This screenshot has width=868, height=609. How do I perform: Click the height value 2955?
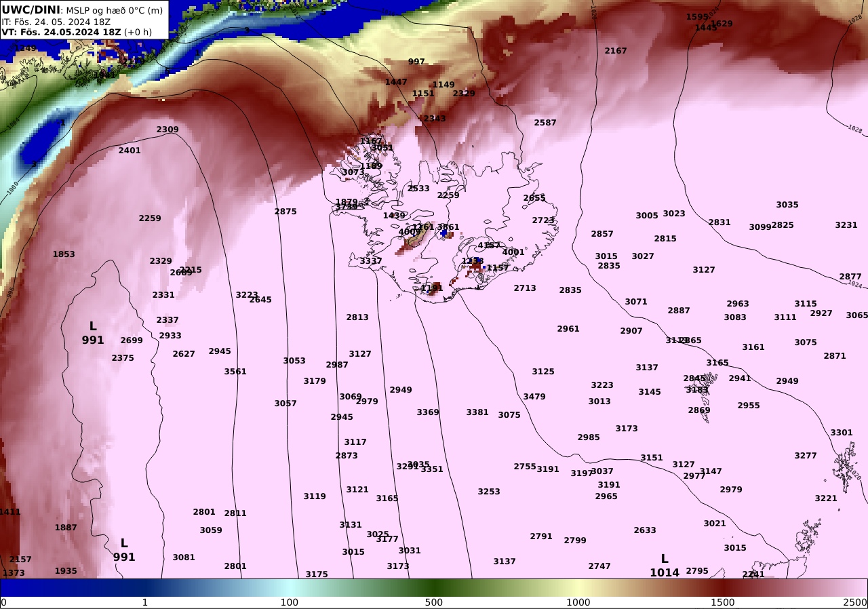(x=749, y=406)
